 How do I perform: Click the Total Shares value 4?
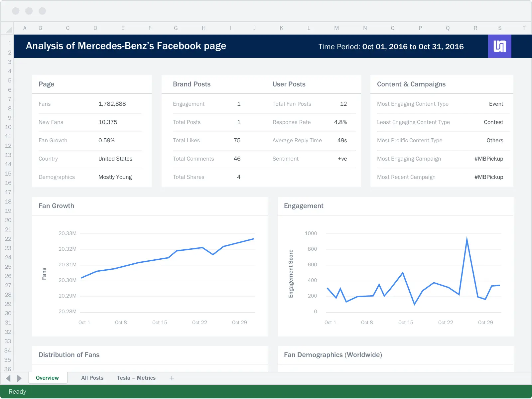tap(239, 177)
